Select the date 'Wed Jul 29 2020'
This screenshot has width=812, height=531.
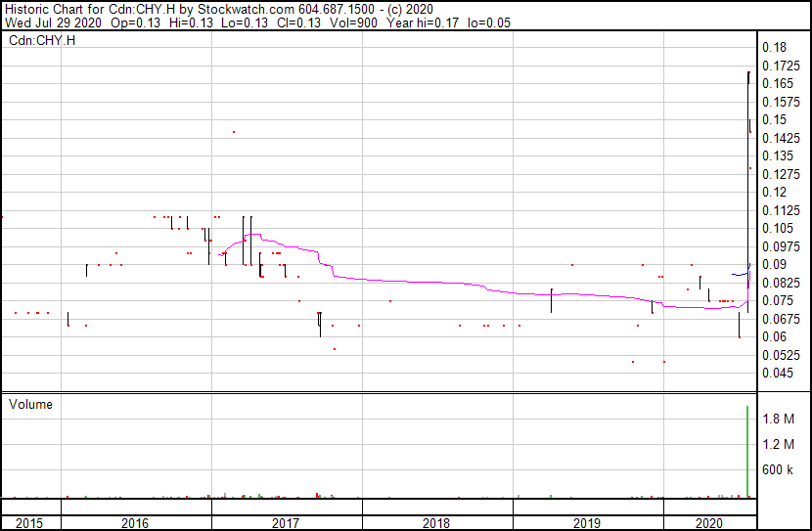pyautogui.click(x=54, y=22)
